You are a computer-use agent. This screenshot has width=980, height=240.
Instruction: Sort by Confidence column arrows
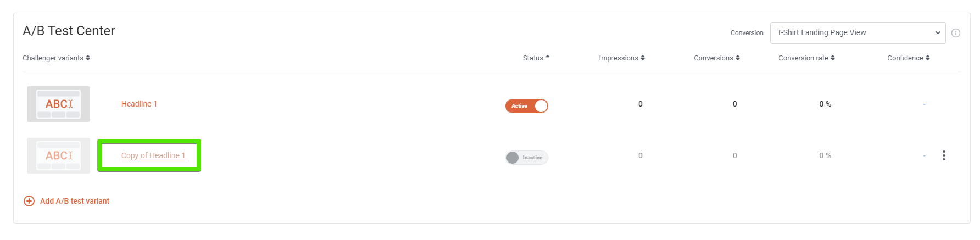point(928,58)
